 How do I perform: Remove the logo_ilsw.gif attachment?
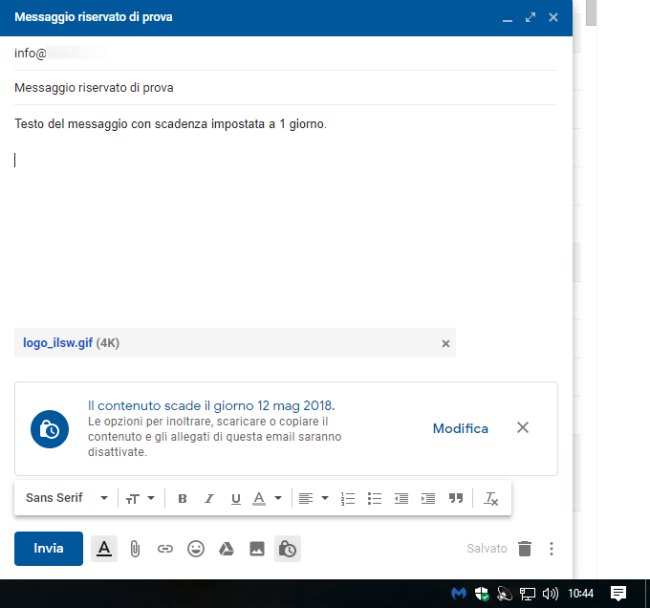click(446, 343)
